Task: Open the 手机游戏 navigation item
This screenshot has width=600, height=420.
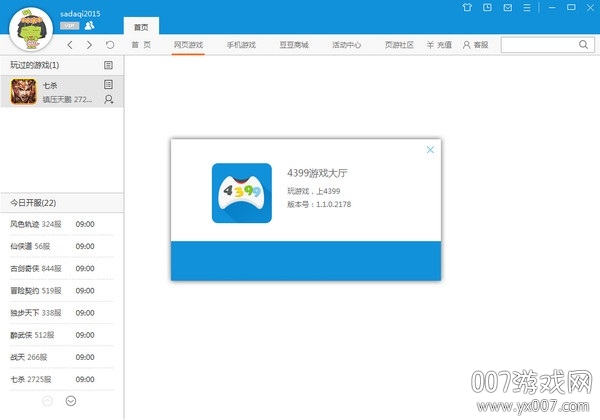Action: tap(241, 45)
